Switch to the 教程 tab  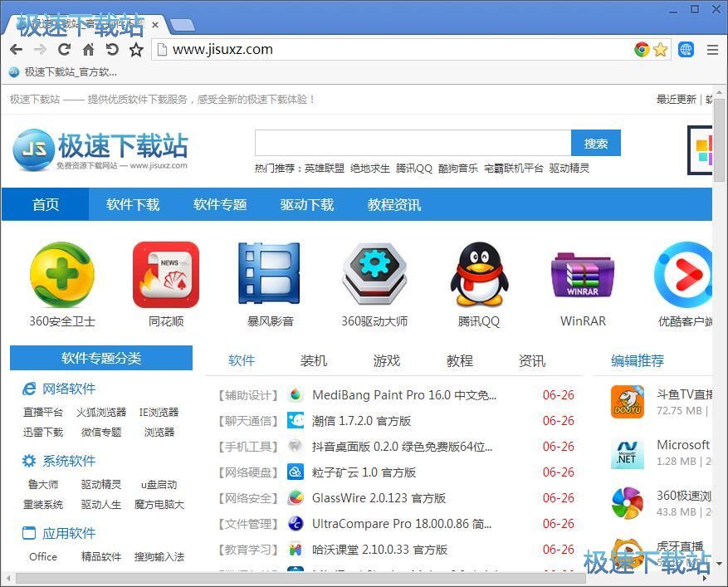pyautogui.click(x=460, y=360)
